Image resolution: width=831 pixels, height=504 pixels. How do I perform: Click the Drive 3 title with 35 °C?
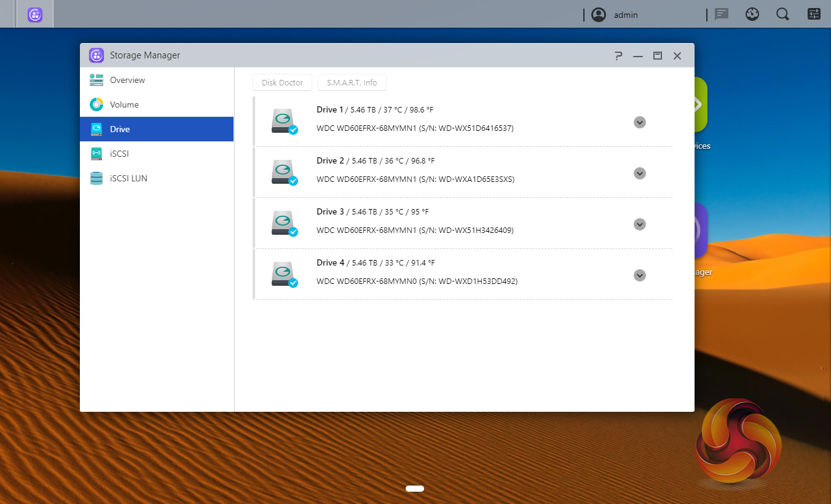click(372, 212)
